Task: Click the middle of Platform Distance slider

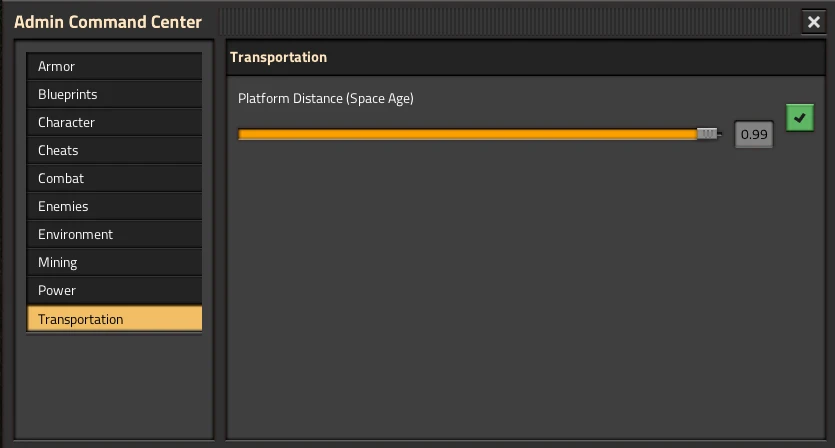Action: tap(479, 133)
